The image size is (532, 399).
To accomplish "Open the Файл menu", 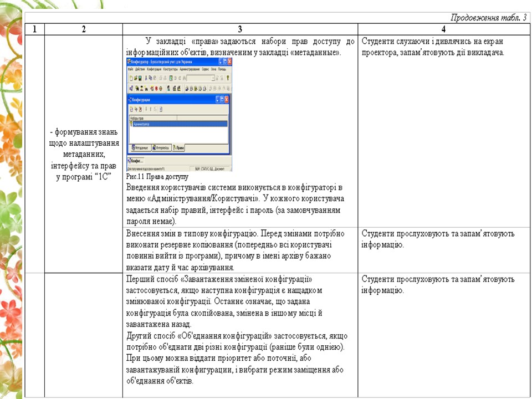I will pos(130,70).
